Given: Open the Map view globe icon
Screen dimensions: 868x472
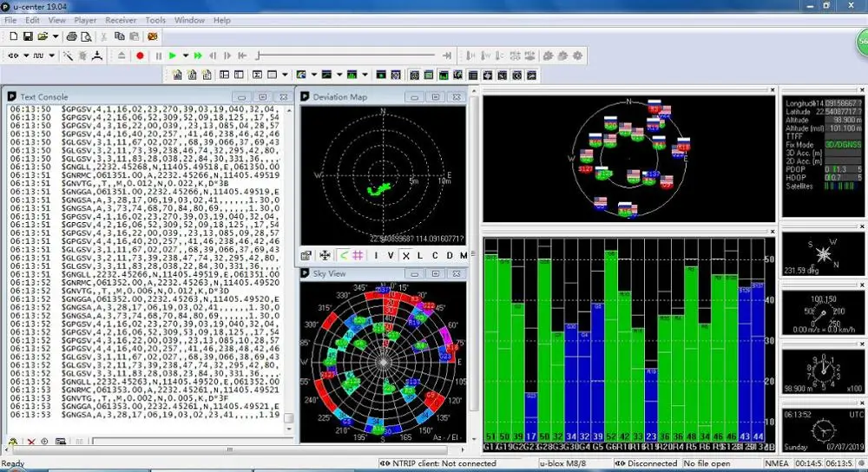Looking at the screenshot, I should click(301, 75).
